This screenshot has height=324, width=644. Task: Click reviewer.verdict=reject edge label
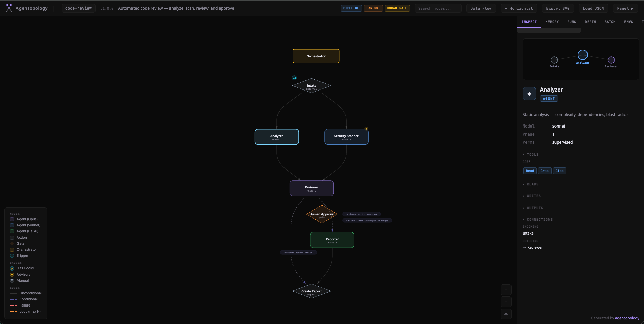coord(299,253)
